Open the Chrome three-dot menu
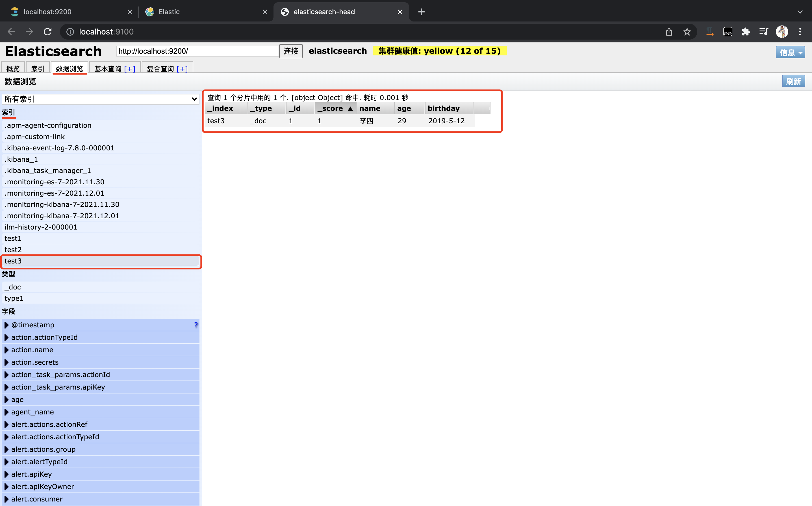This screenshot has width=812, height=506. coord(800,32)
